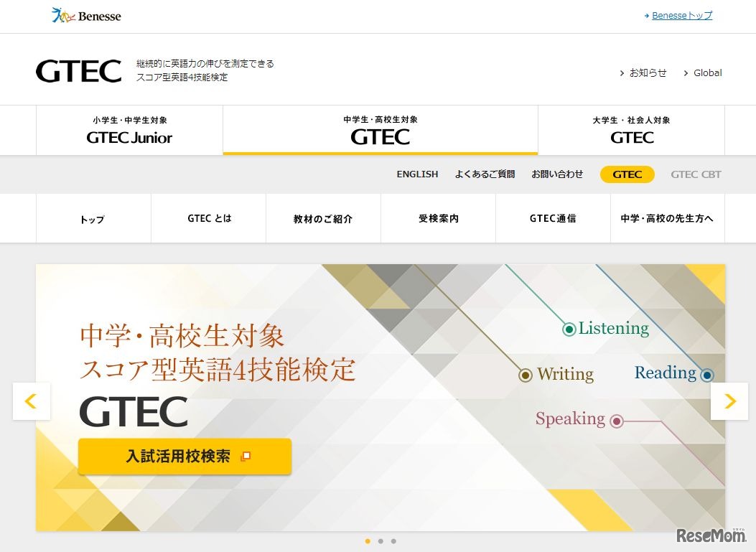Open the 中学・高校の先生方へ menu
Image resolution: width=756 pixels, height=552 pixels.
pyautogui.click(x=667, y=218)
